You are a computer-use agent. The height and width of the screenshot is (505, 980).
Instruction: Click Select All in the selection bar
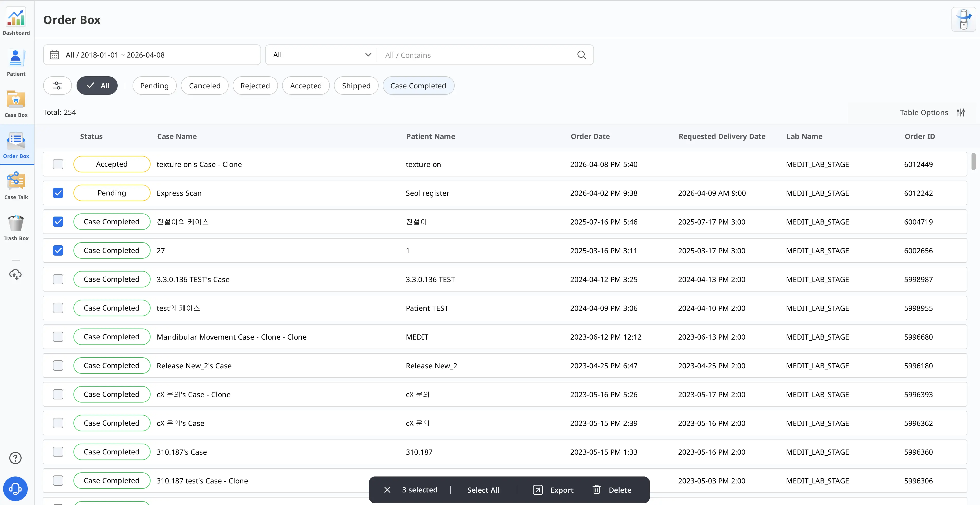483,490
